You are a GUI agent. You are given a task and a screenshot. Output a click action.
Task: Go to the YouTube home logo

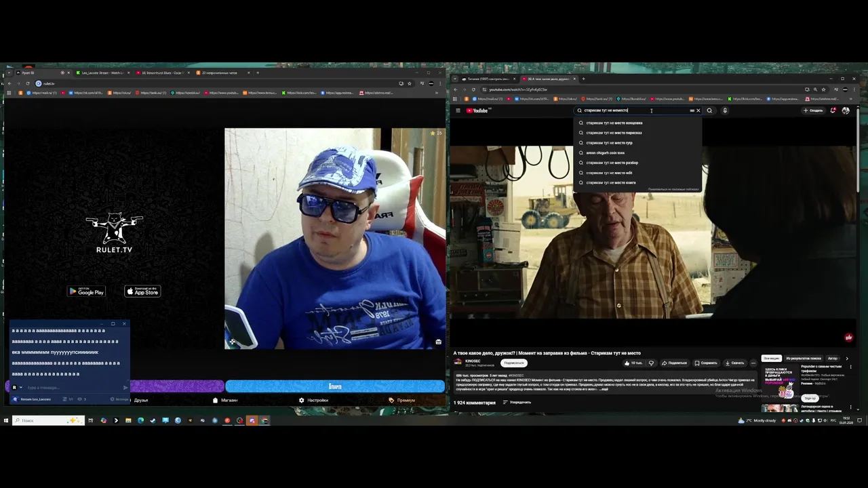click(x=477, y=110)
